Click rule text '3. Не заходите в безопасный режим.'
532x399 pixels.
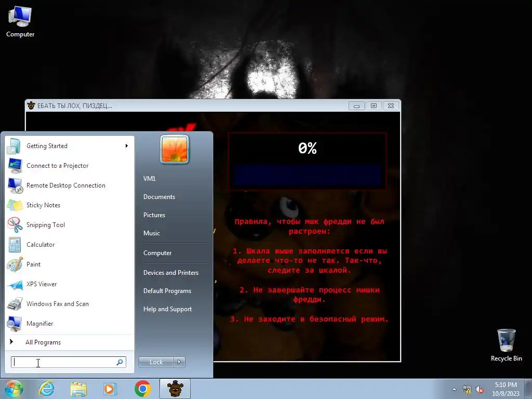pyautogui.click(x=309, y=319)
